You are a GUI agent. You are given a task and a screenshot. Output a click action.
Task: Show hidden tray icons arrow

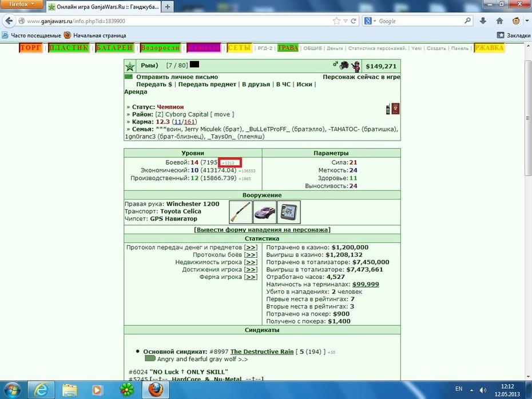tap(471, 390)
